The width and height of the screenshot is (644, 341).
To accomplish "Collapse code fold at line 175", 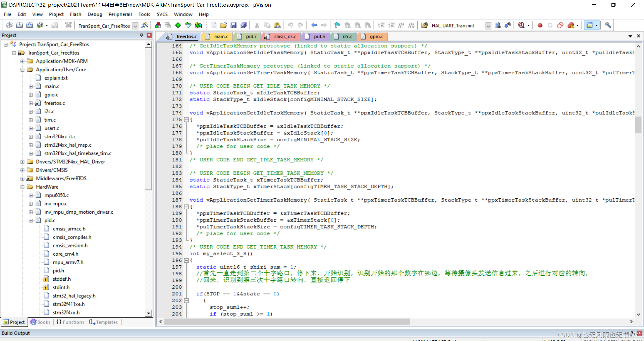I will (x=186, y=120).
